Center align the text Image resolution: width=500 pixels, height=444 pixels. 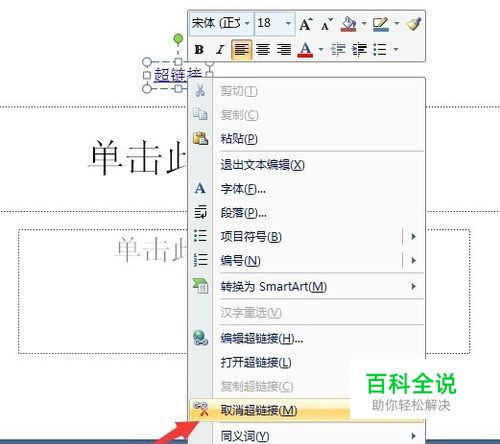[263, 50]
